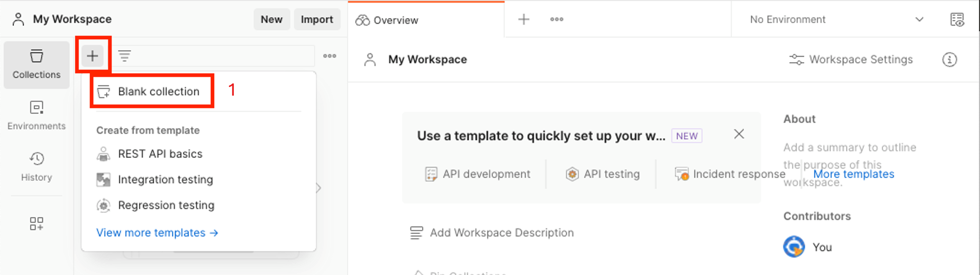The image size is (980, 275).
Task: Switch to the Overview tab
Action: 396,20
